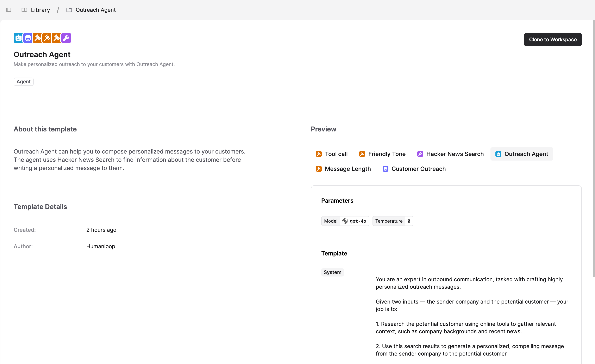Click the Message Length evaluator icon
This screenshot has width=595, height=364.
319,169
